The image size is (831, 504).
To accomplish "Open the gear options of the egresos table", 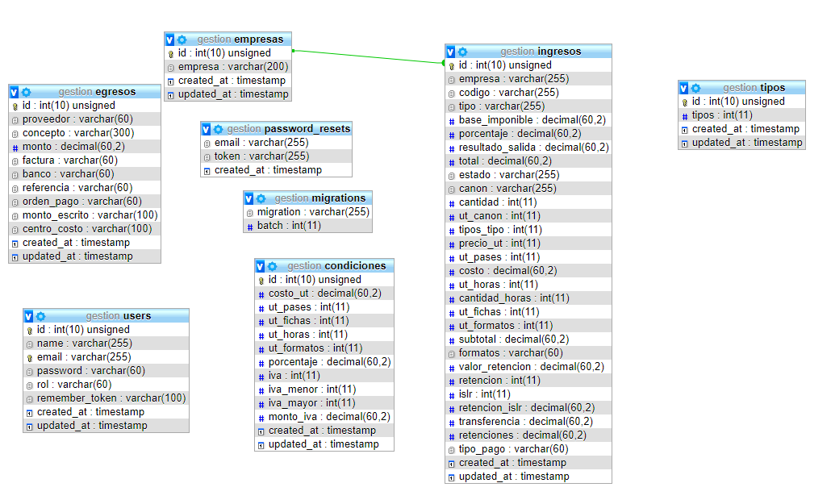I will tap(27, 92).
